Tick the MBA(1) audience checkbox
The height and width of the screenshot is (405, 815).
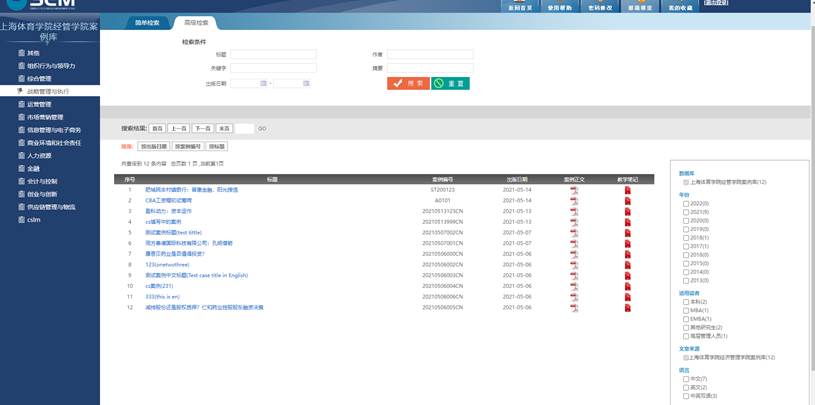coord(686,310)
